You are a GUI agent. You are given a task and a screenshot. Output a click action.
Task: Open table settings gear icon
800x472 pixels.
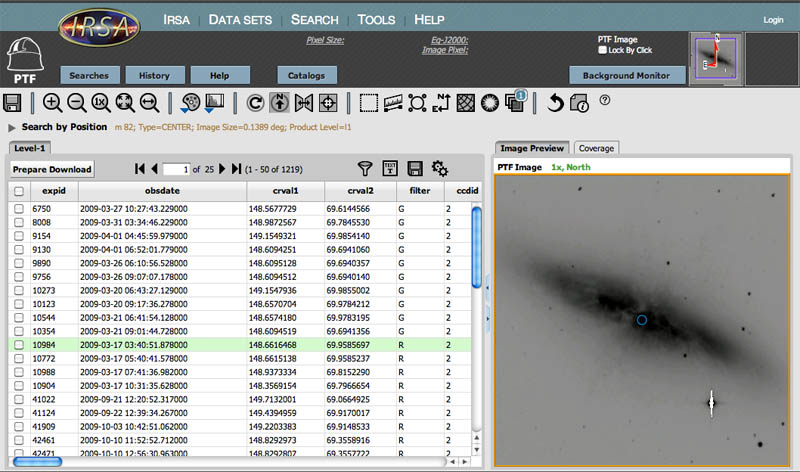[439, 169]
